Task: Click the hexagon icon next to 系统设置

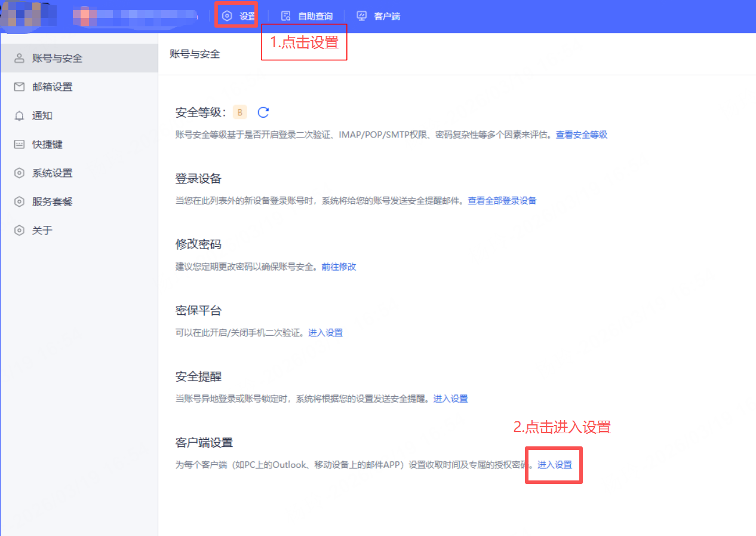Action: point(20,173)
